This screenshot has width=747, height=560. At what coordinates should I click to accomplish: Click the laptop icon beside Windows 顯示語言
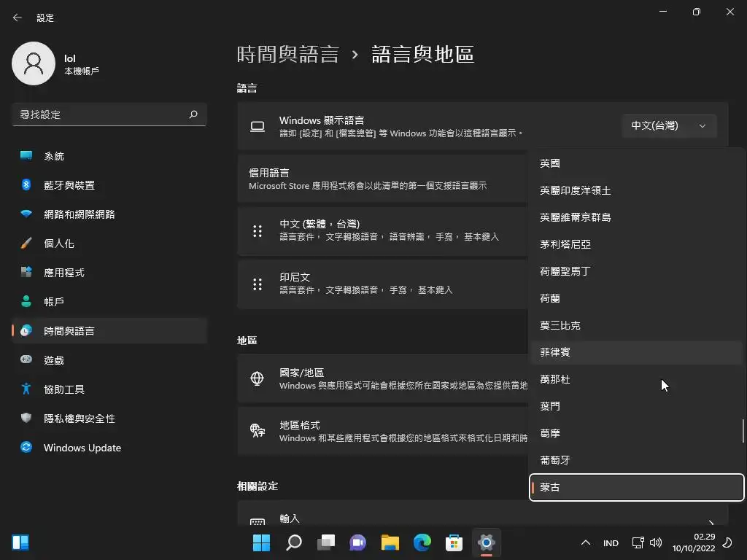(258, 127)
